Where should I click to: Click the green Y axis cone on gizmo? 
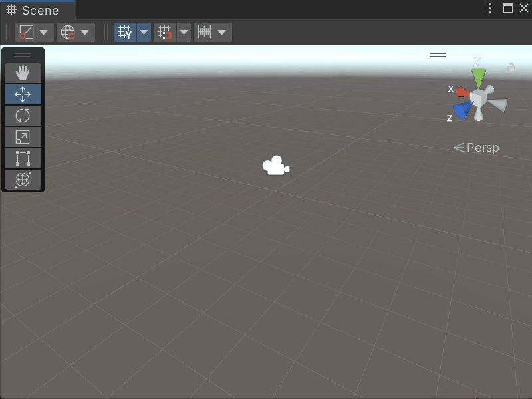coord(478,78)
